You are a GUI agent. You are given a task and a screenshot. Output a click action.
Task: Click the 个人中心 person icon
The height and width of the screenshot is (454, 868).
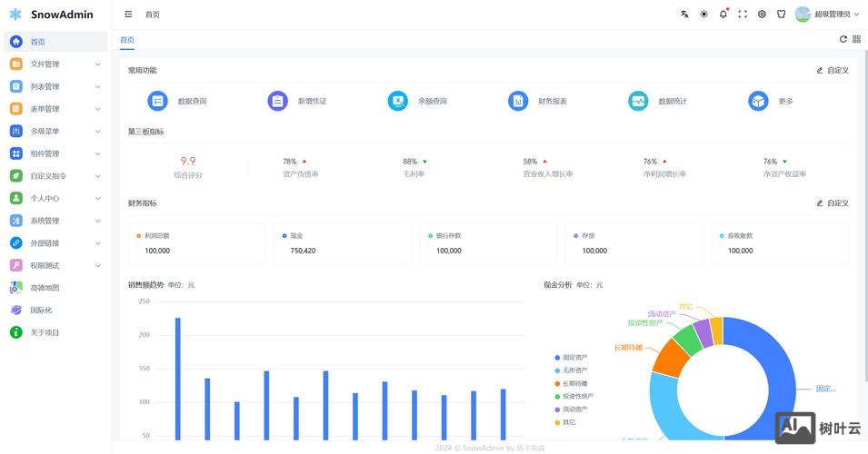pos(16,198)
